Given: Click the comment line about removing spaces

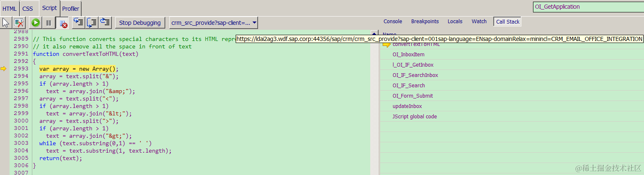Looking at the screenshot, I should (x=112, y=47).
